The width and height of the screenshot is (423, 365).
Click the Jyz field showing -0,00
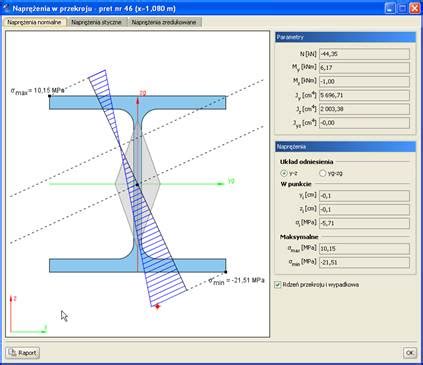tap(364, 123)
